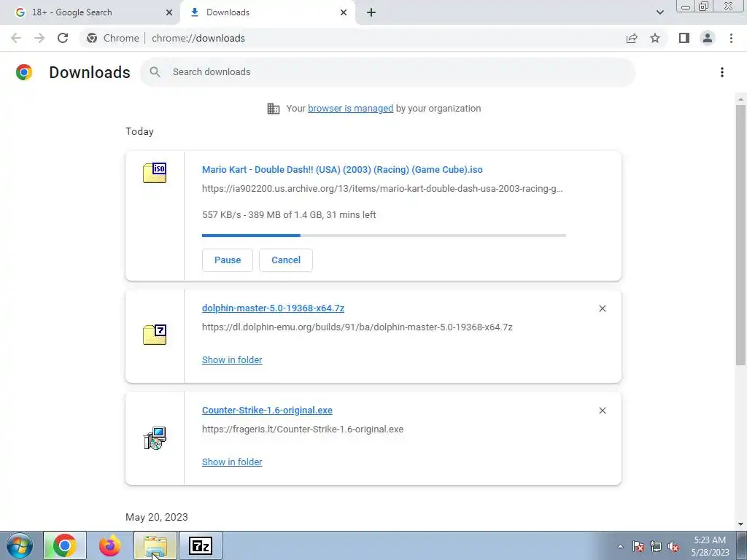
Task: Open the Windows Start button
Action: click(20, 545)
